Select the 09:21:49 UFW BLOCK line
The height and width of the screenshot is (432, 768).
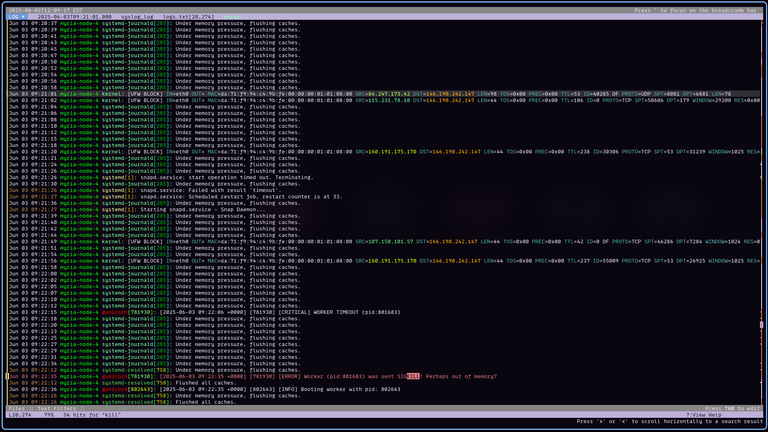click(384, 241)
